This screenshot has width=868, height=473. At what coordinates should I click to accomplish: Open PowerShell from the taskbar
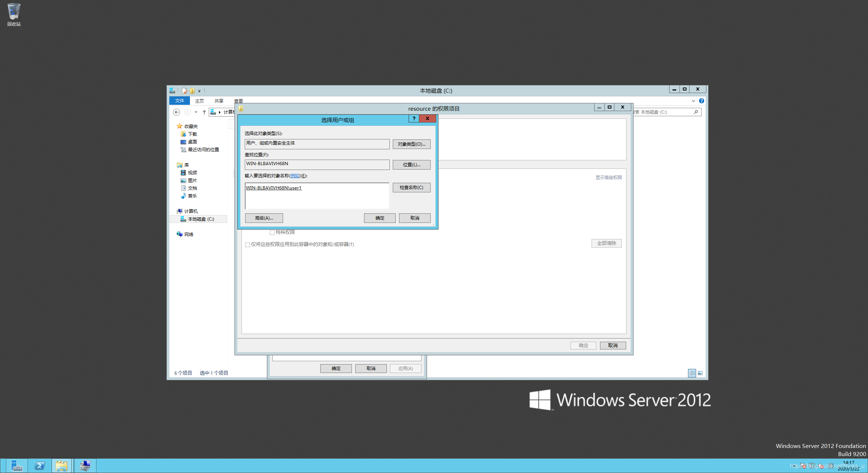coord(40,466)
